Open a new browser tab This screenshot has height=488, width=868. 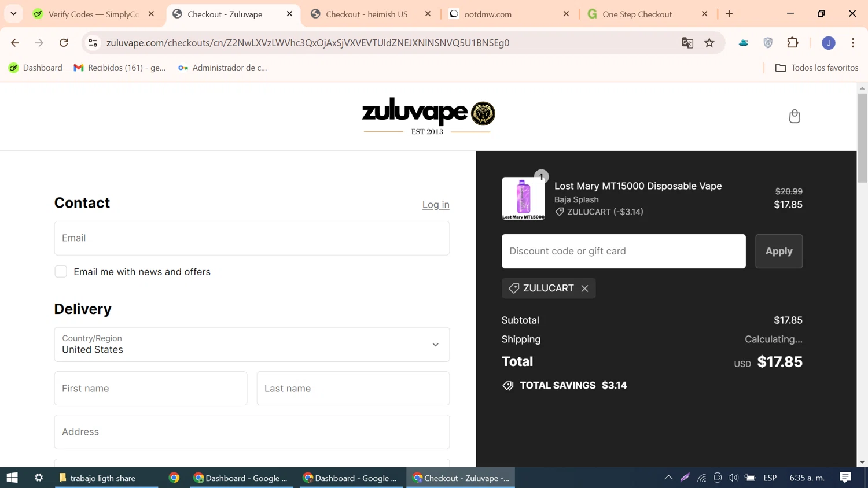tap(729, 14)
